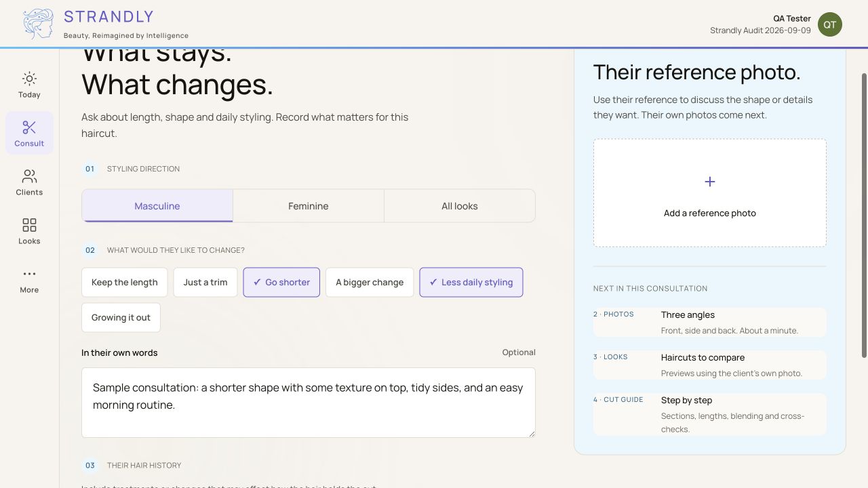The width and height of the screenshot is (868, 488).
Task: Click the Strandly Audit 2026-09-09 text
Action: click(x=760, y=30)
